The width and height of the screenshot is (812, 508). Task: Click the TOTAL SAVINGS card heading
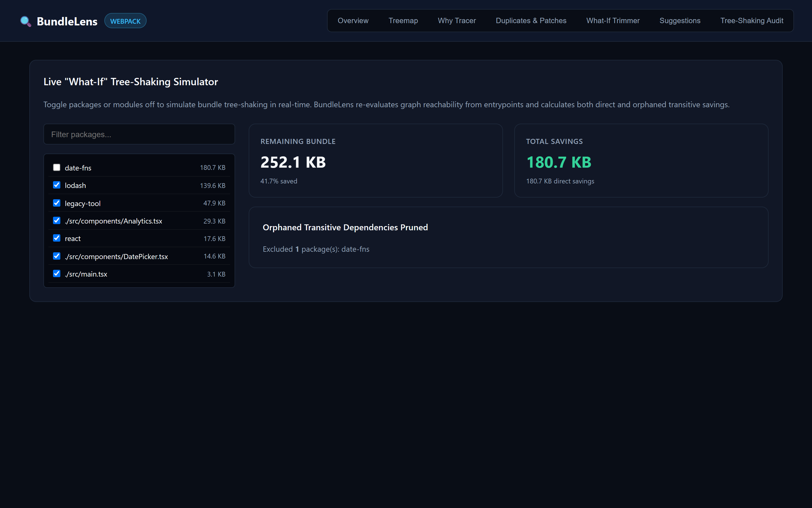pyautogui.click(x=554, y=141)
